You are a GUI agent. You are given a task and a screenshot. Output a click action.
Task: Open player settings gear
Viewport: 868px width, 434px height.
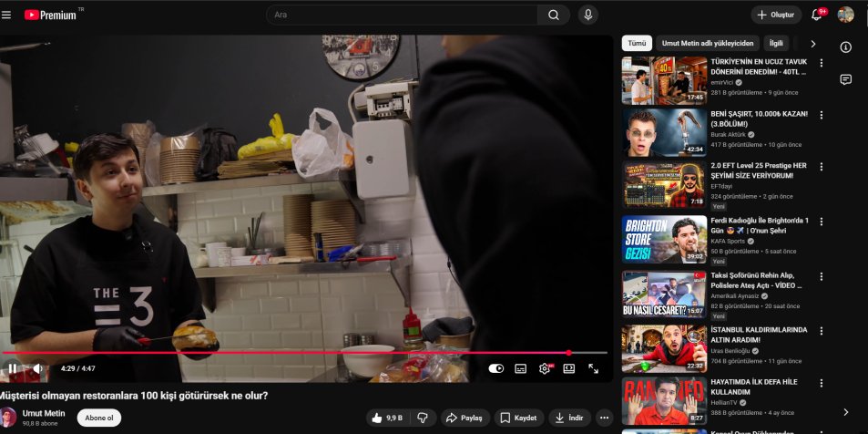coord(545,368)
